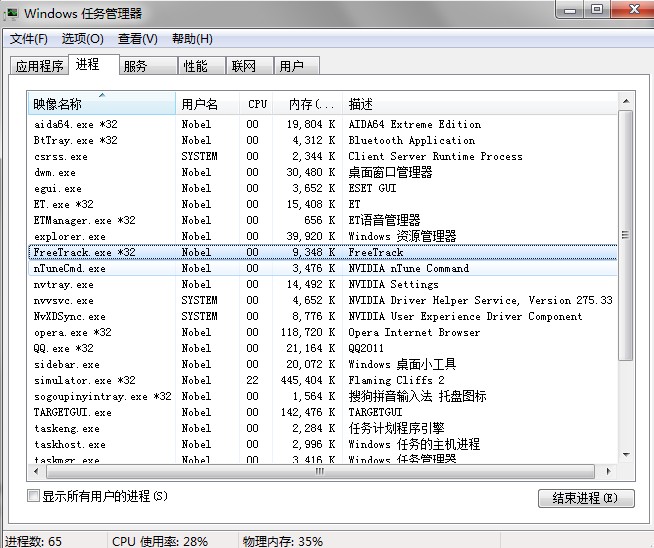Click the Opera Internet Browser description
Screen dimensions: 654x548
tap(414, 332)
